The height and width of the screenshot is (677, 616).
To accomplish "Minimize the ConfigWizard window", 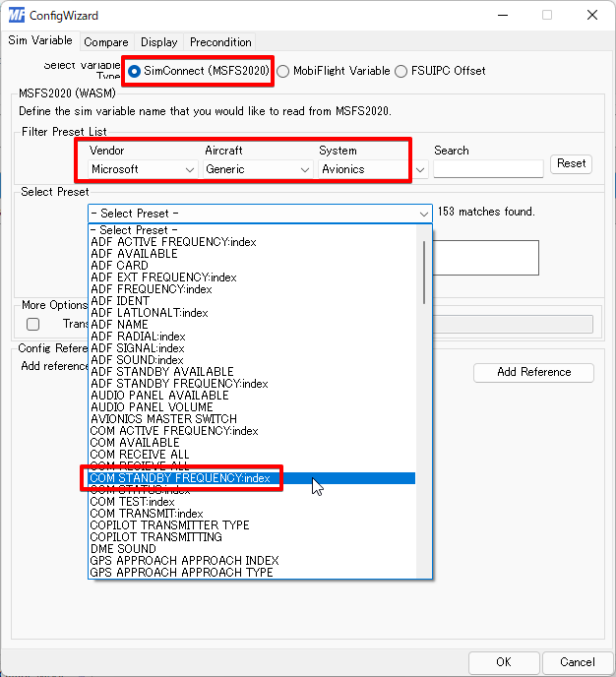I will [x=503, y=15].
